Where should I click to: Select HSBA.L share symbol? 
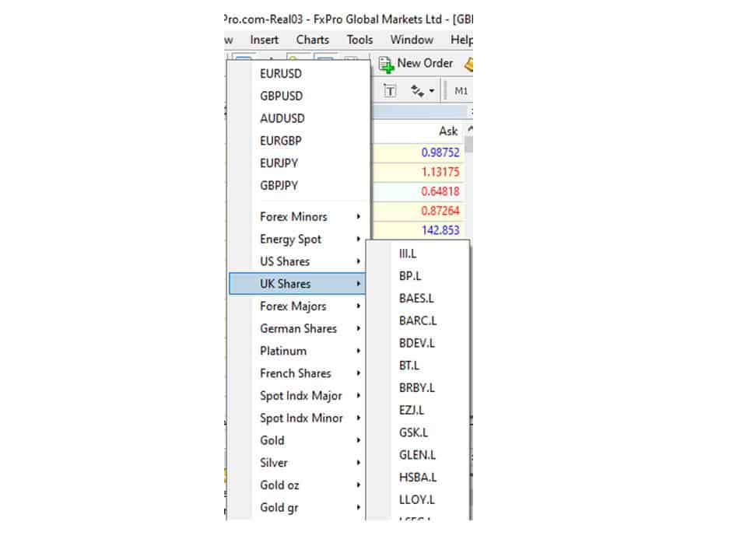418,478
